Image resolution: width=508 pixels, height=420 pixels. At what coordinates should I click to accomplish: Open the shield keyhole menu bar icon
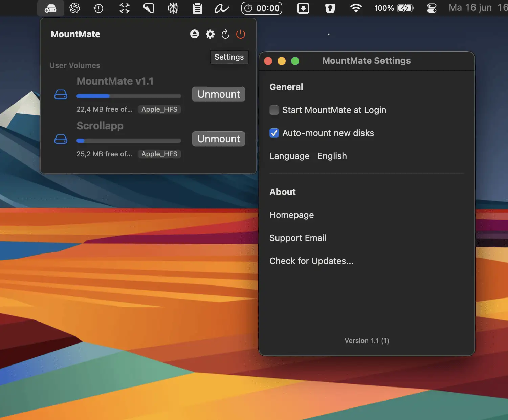click(x=330, y=8)
